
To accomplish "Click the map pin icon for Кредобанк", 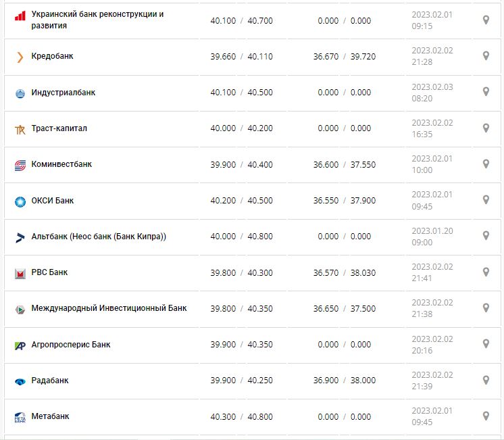I will click(486, 56).
